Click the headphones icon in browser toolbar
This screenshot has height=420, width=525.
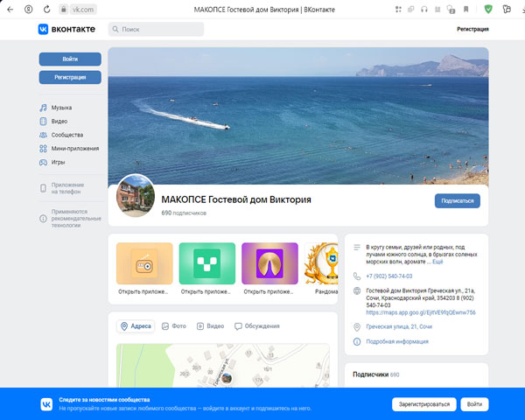click(424, 10)
